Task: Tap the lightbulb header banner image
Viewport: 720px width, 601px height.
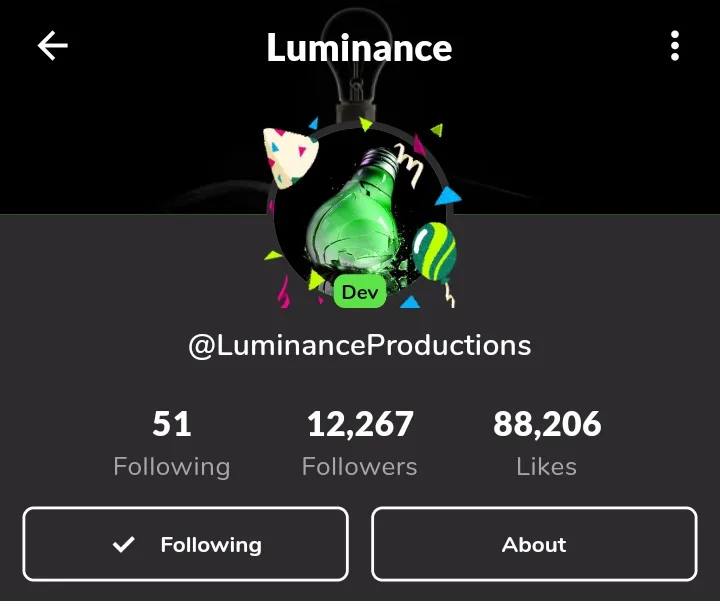Action: [x=360, y=107]
